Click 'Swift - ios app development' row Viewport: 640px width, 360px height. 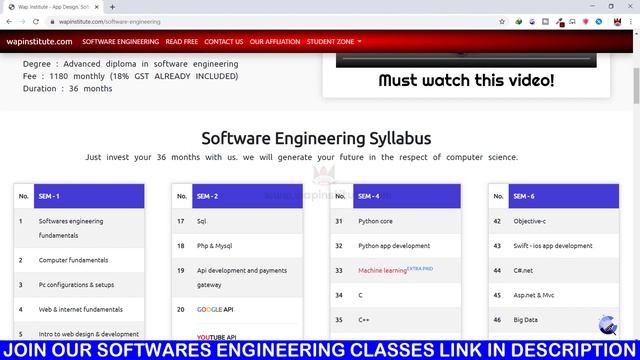(553, 246)
